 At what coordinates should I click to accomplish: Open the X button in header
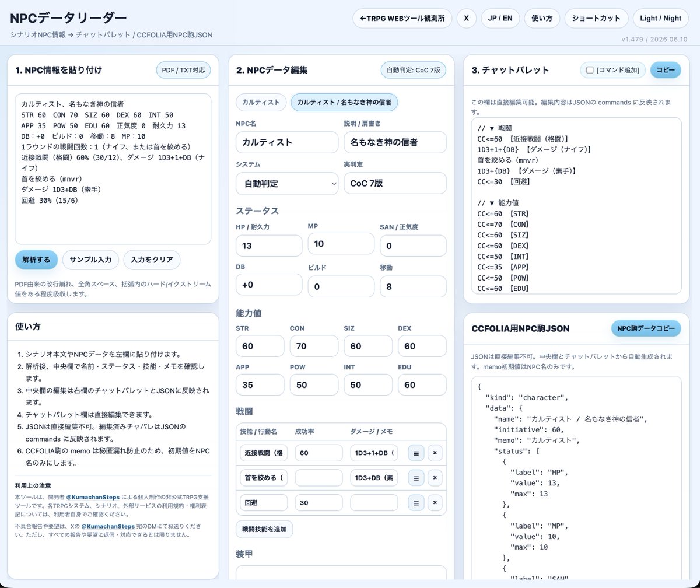pyautogui.click(x=466, y=18)
